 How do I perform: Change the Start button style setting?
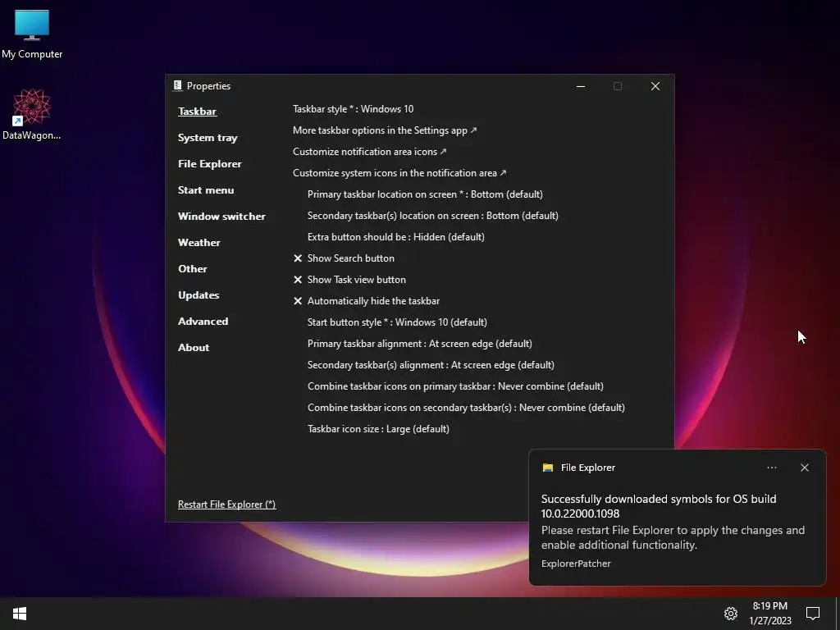[397, 322]
